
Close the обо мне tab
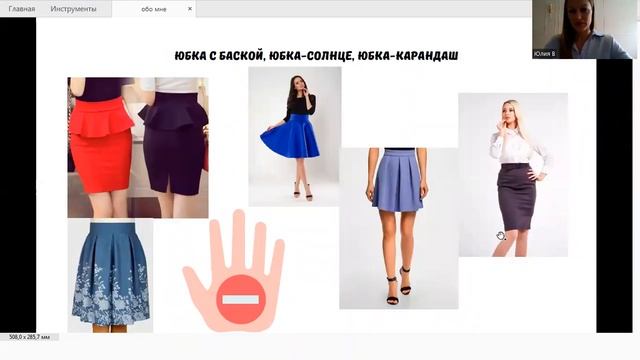point(190,9)
